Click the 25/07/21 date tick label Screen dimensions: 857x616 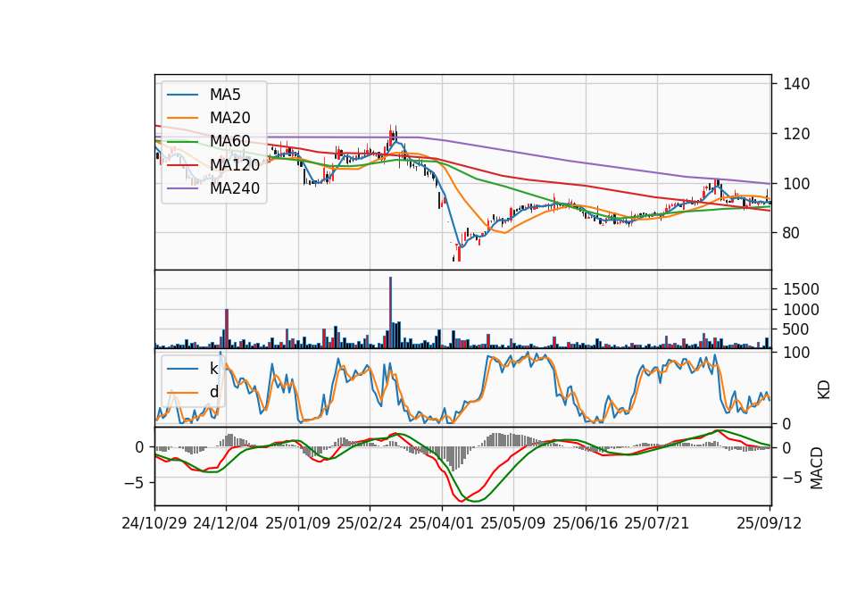[657, 523]
